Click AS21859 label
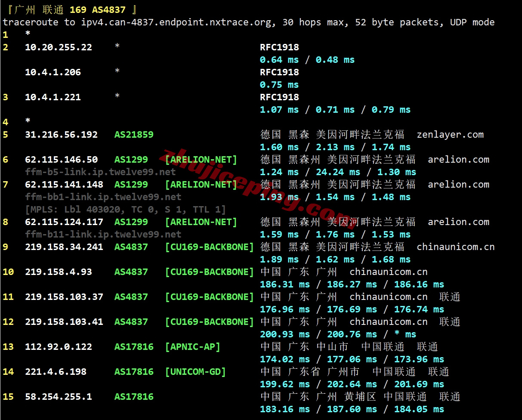This screenshot has width=522, height=420. 134,135
